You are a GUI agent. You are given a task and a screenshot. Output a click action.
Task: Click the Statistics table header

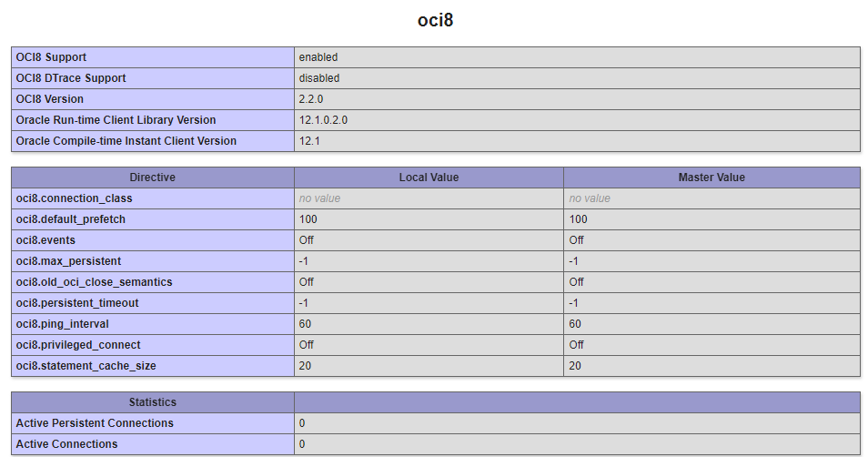[152, 402]
